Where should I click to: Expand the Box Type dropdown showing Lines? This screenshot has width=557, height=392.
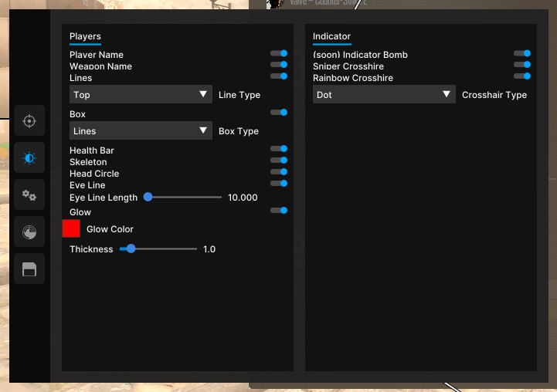(x=141, y=131)
